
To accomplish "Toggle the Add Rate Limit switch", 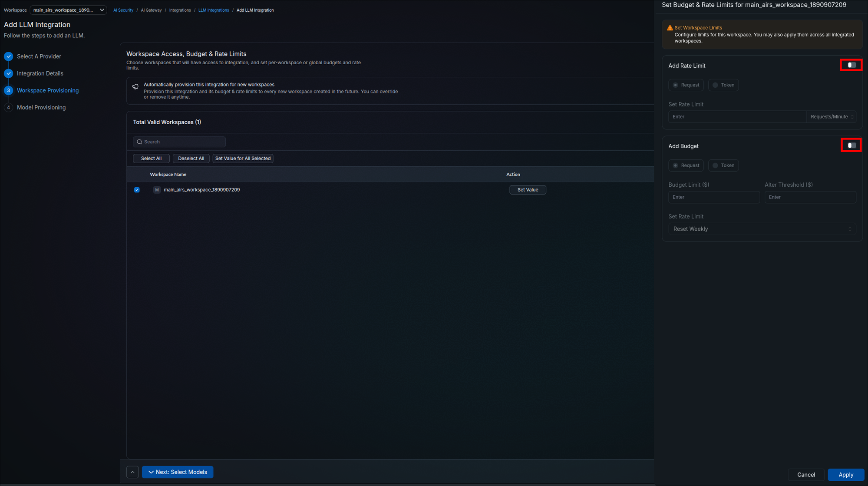I will tap(851, 65).
